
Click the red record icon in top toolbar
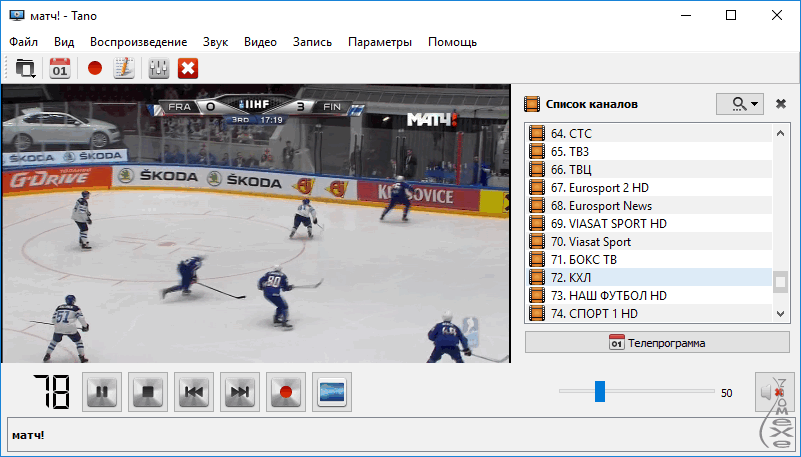click(x=94, y=68)
